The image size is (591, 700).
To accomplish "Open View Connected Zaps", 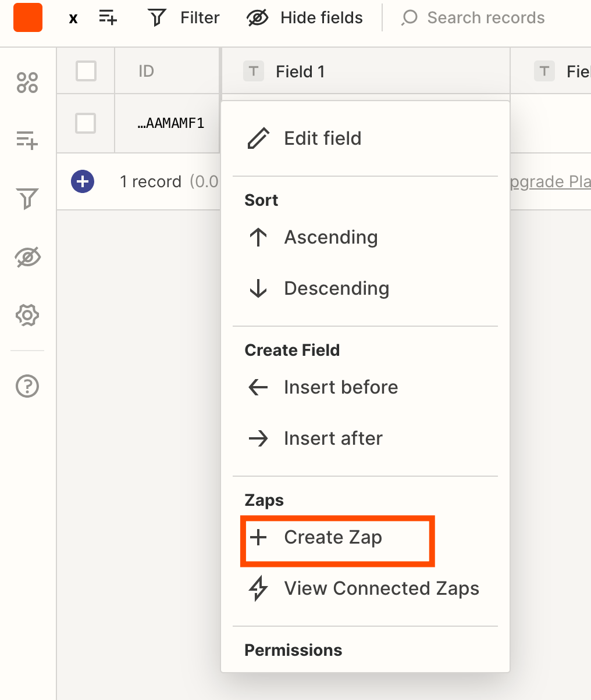I will (381, 588).
